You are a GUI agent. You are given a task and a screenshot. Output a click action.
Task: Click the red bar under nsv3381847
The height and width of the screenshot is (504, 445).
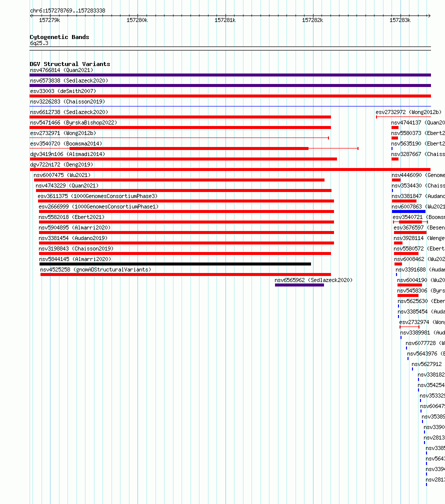404,201
